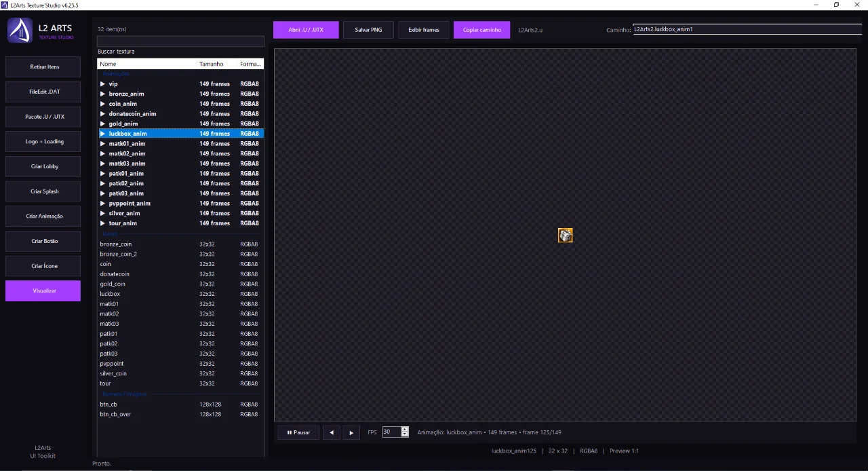
Task: Click the Buscar textura search field
Action: (180, 41)
